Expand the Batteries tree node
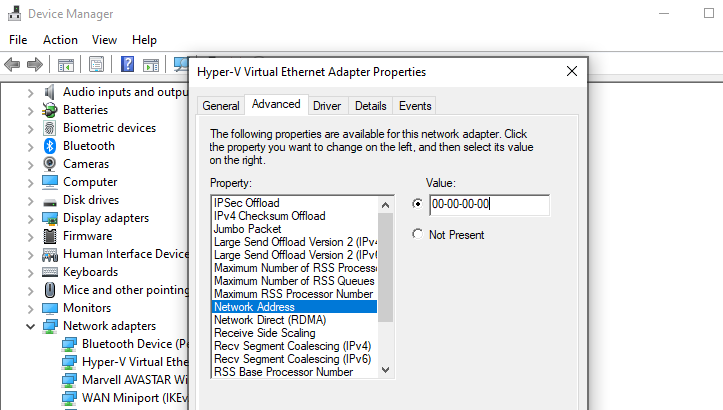Image resolution: width=723 pixels, height=410 pixels. click(x=30, y=111)
